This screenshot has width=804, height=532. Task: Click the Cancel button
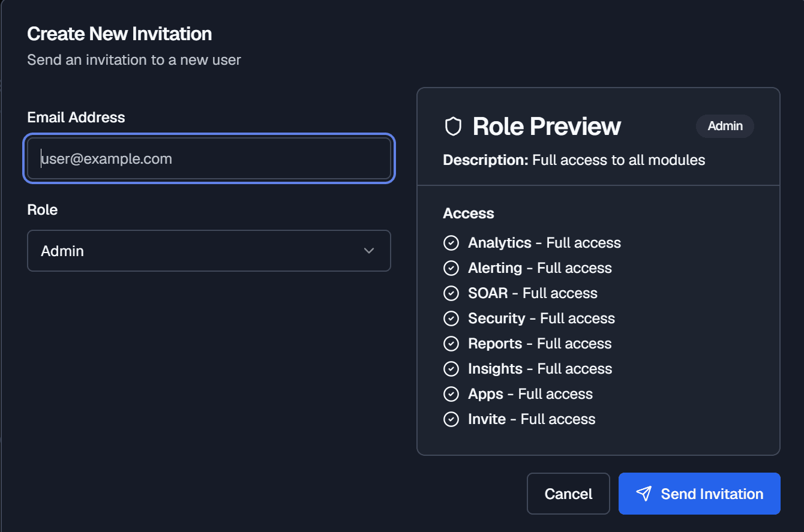click(x=568, y=494)
